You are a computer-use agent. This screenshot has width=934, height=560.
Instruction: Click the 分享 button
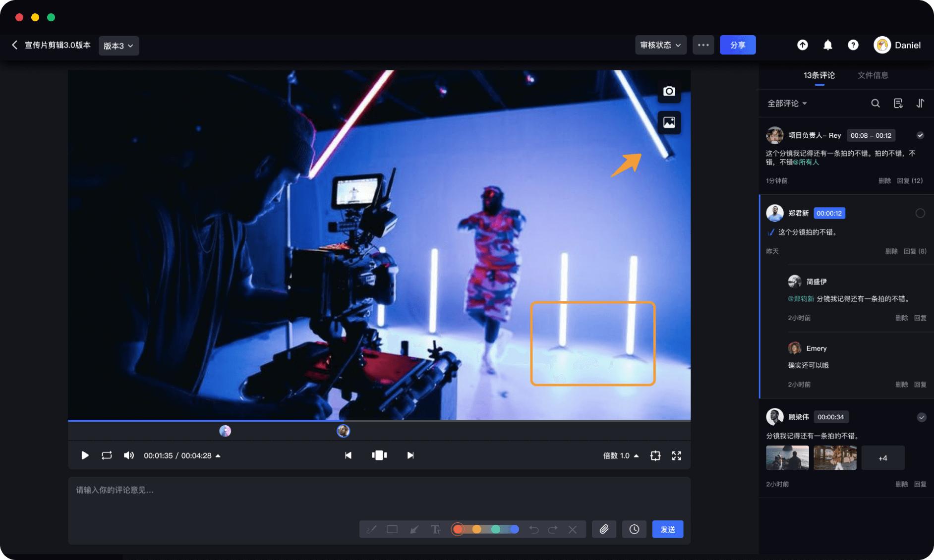click(x=737, y=45)
